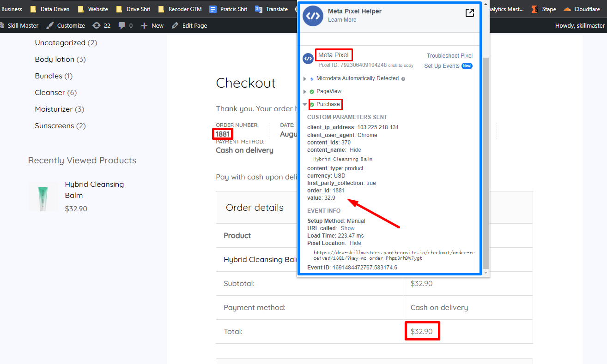Collapse the Purchase event details
This screenshot has height=364, width=607.
tap(305, 105)
